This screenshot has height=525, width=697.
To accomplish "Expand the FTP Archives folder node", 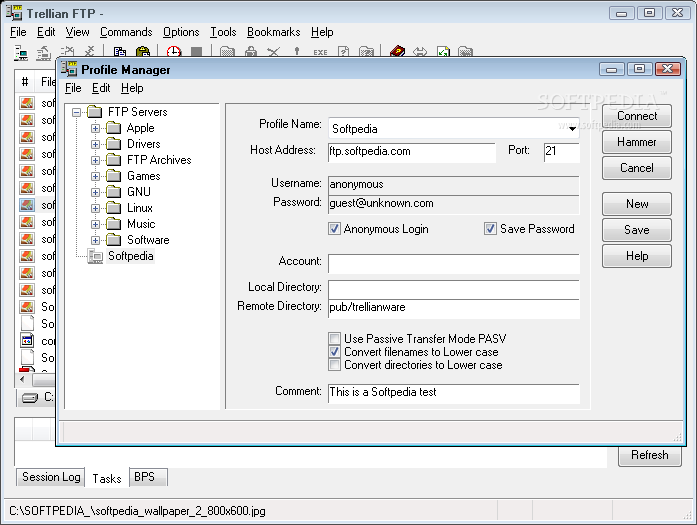I will (x=95, y=160).
